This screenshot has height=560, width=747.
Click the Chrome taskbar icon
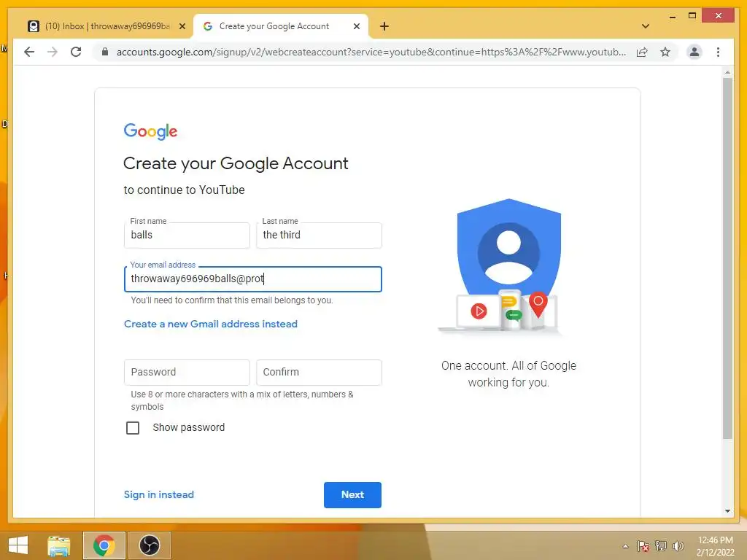tap(104, 545)
